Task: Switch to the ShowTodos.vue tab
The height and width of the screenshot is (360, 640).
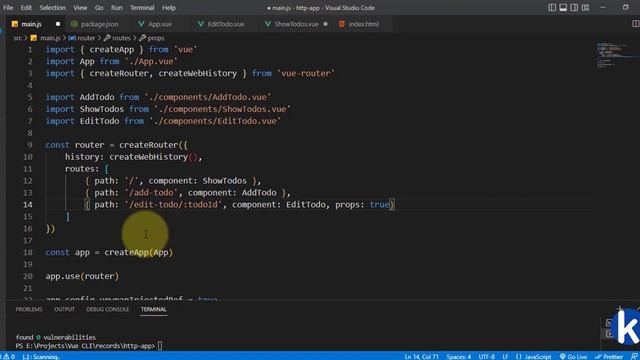Action: [x=296, y=24]
